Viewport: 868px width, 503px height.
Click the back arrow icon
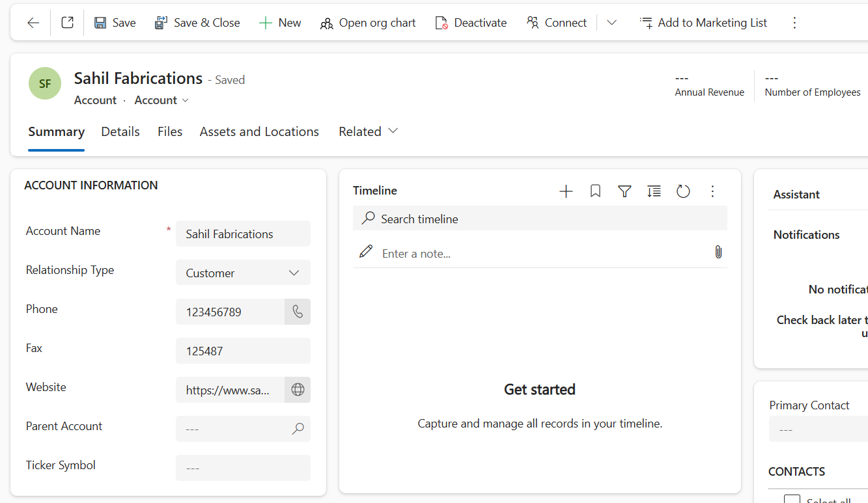pos(33,23)
